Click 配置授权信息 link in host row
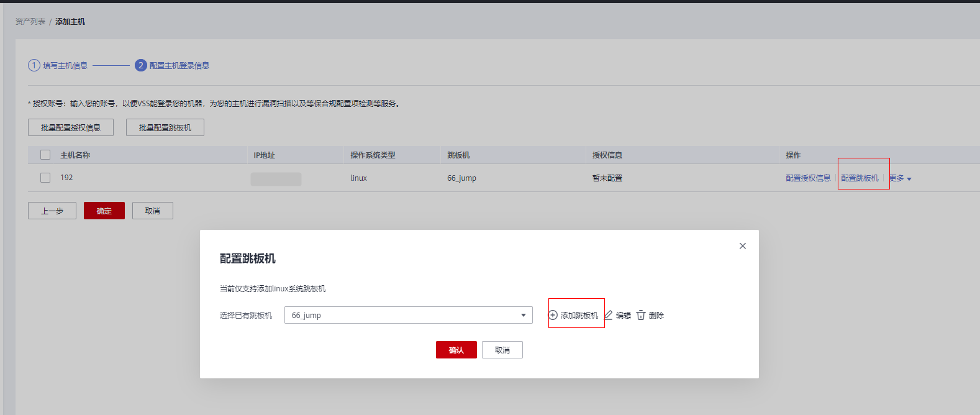The width and height of the screenshot is (980, 415). coord(807,178)
